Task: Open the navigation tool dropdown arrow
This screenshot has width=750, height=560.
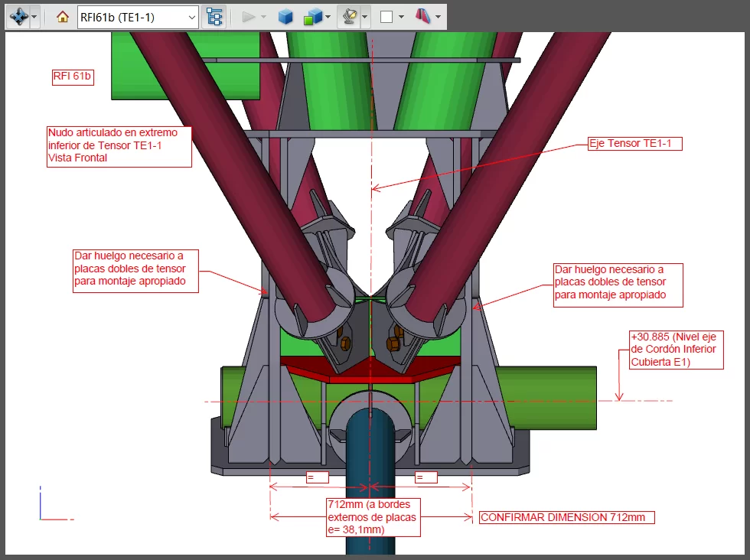Action: coord(34,17)
